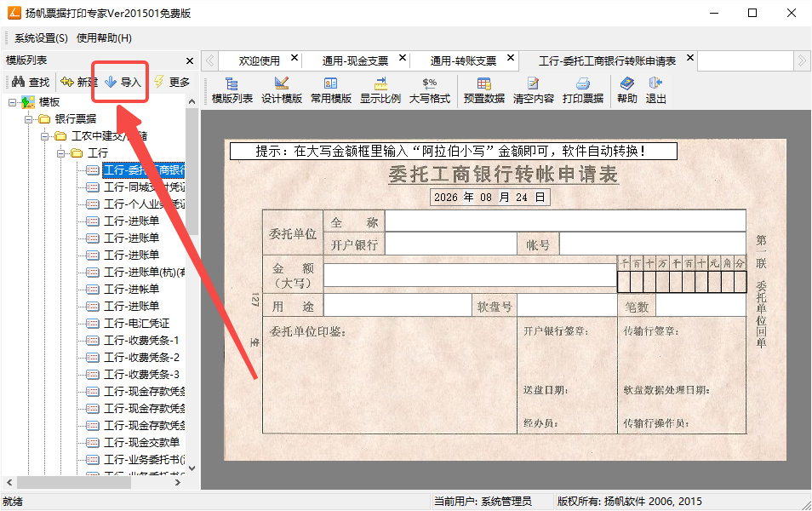812x511 pixels.
Task: Click tree vertical scrollbar down arrow
Action: (192, 468)
